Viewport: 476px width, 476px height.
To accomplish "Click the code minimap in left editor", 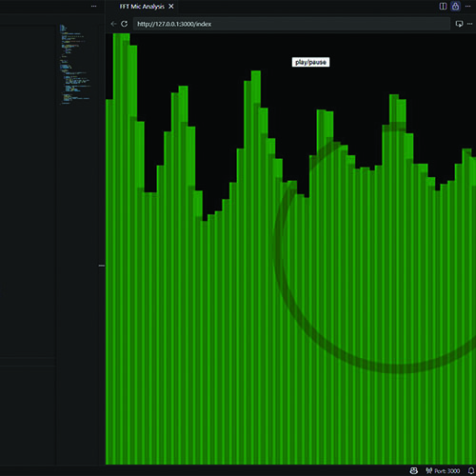I will [75, 65].
